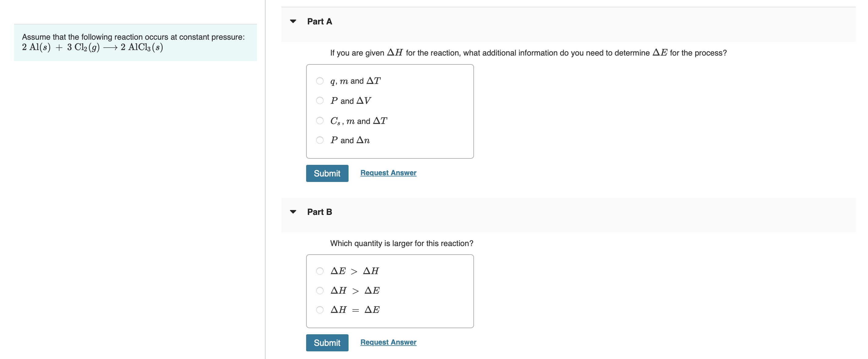Submit the Part A answer

327,173
